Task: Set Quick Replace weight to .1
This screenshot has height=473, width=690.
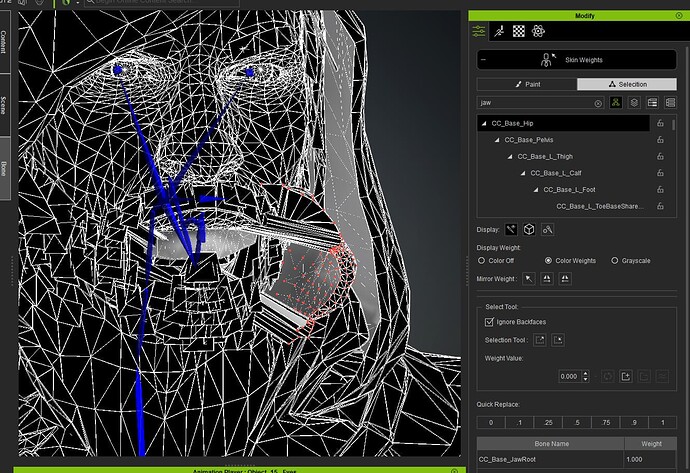Action: point(520,423)
